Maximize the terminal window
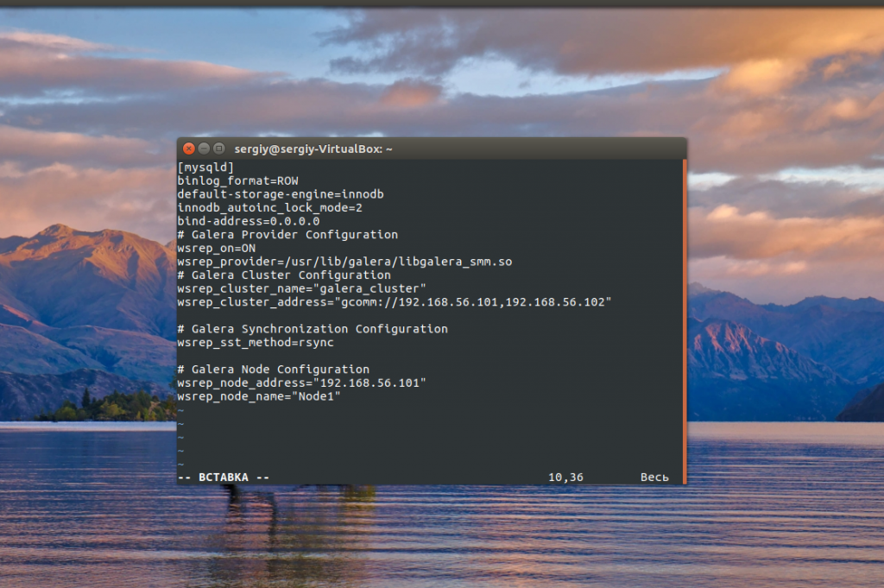The width and height of the screenshot is (884, 588). [x=219, y=149]
